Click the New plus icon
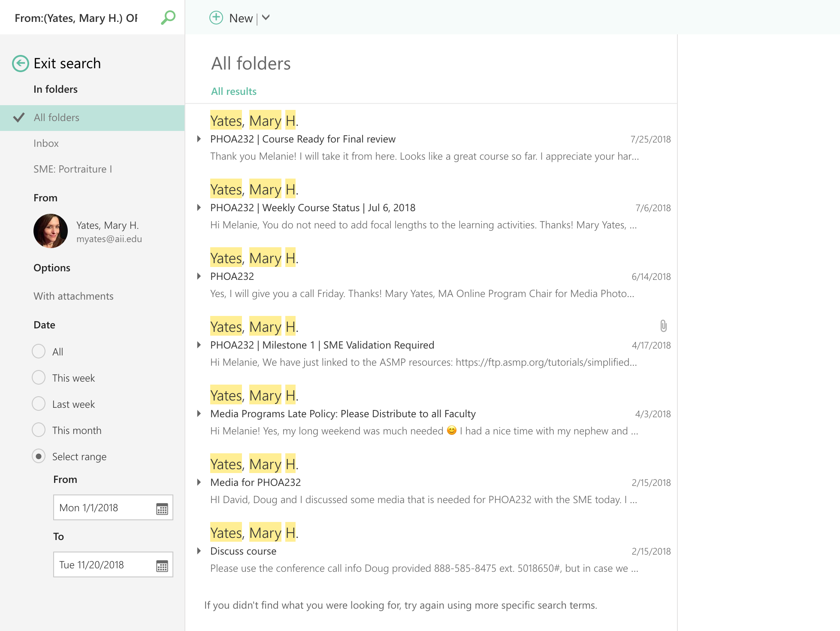The width and height of the screenshot is (840, 631). [216, 18]
